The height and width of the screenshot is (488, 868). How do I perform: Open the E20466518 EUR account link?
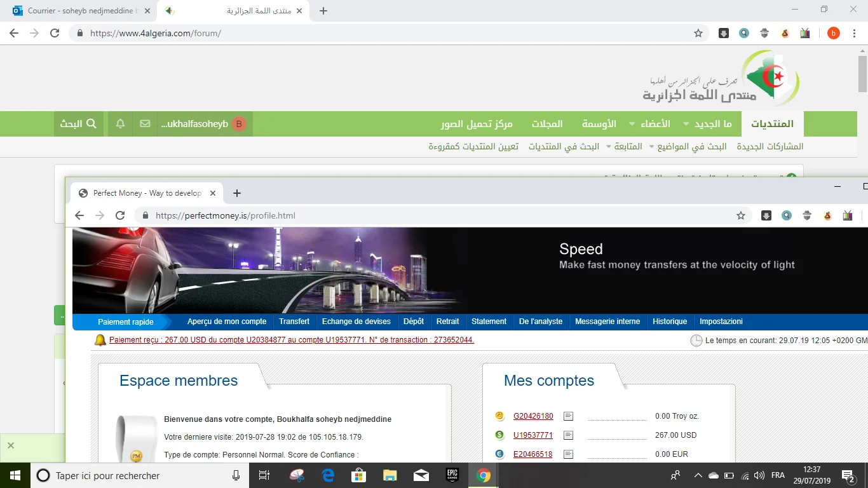coord(532,454)
